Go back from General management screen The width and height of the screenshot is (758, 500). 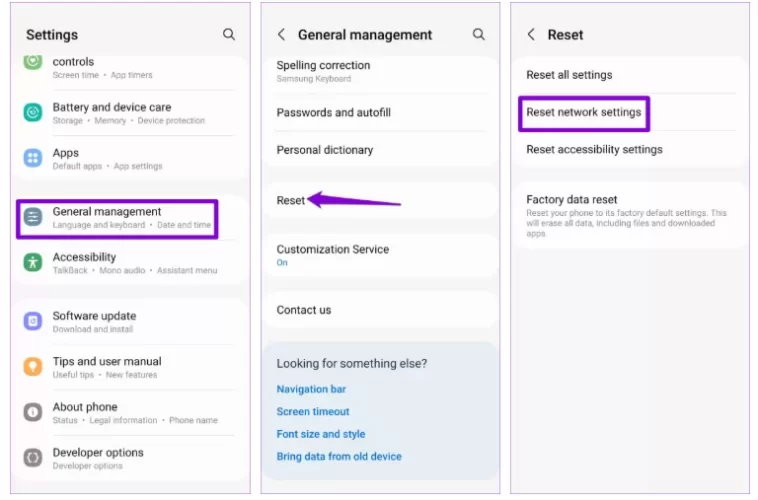281,34
